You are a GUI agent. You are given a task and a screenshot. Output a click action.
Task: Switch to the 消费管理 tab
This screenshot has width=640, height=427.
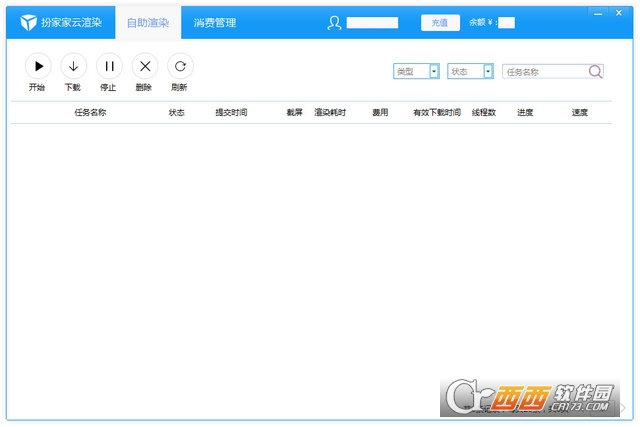pyautogui.click(x=215, y=23)
